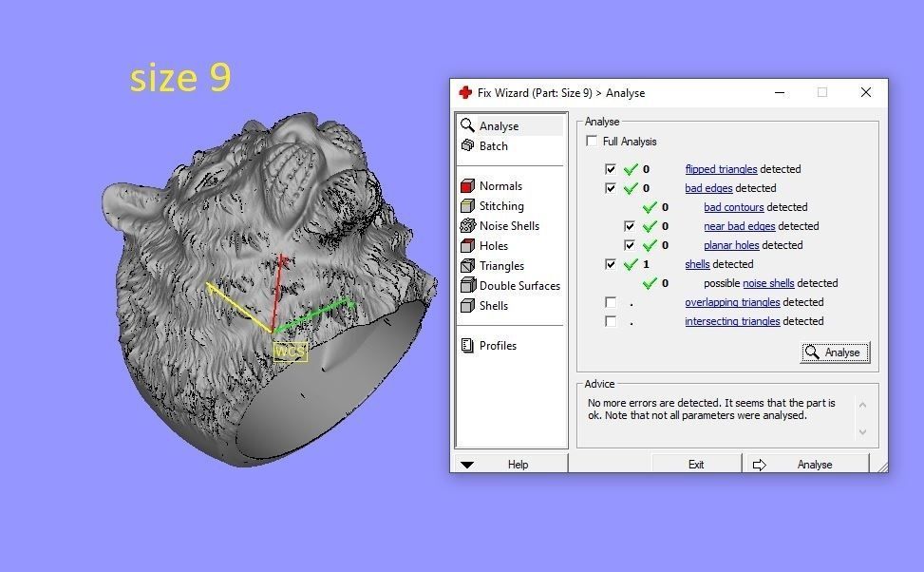Click the Profiles document icon

pos(467,346)
